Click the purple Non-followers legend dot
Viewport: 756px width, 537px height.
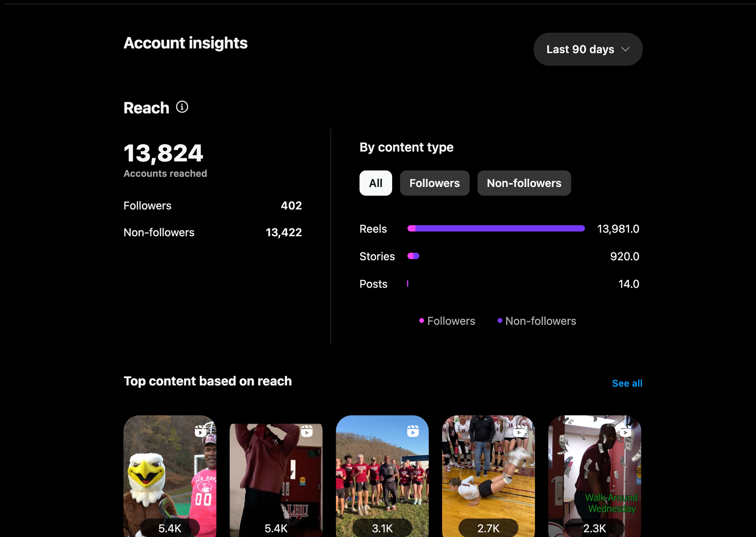click(500, 321)
